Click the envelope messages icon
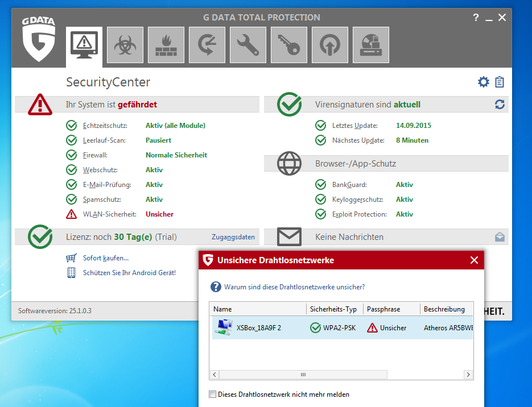The width and height of the screenshot is (532, 407). coord(290,236)
